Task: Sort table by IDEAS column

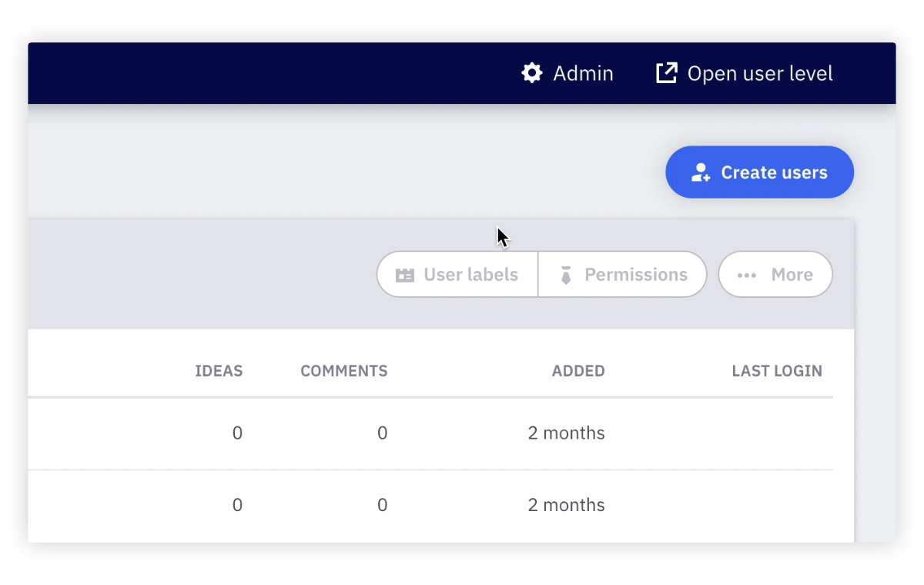Action: [x=219, y=371]
